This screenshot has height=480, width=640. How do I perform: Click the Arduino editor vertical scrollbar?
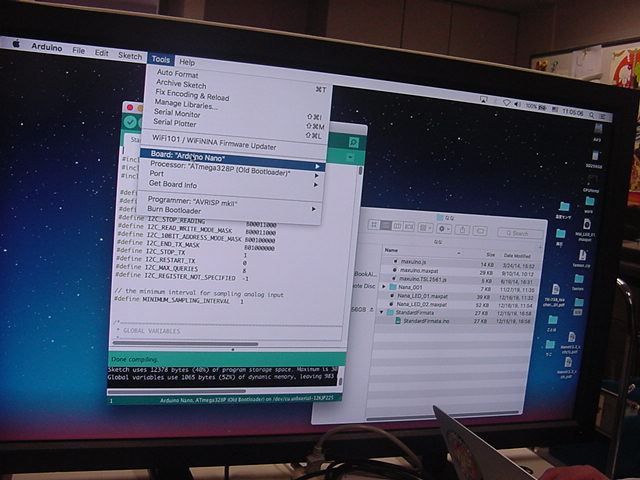360,171
